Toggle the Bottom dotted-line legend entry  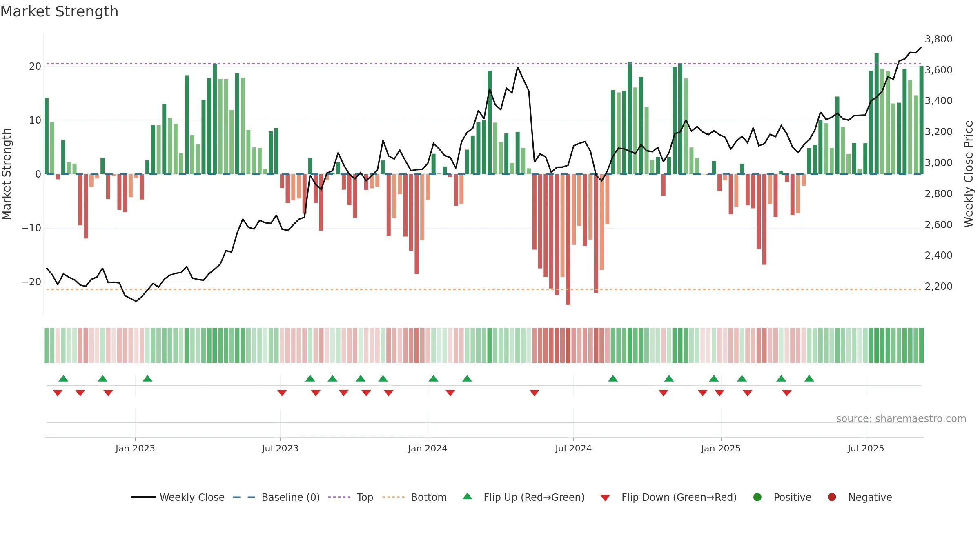414,497
